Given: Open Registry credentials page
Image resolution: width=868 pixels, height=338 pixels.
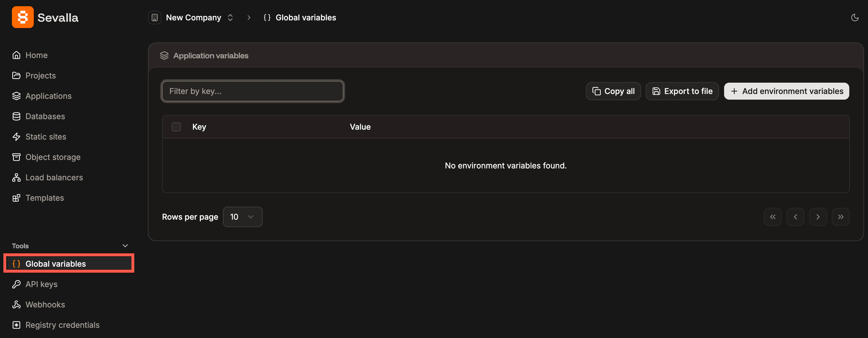Looking at the screenshot, I should pos(62,324).
